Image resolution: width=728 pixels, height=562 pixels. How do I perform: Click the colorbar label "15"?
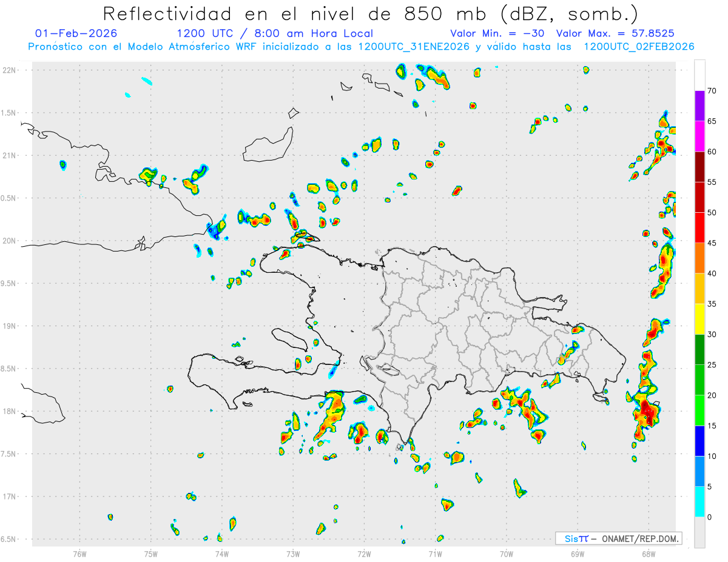click(712, 426)
